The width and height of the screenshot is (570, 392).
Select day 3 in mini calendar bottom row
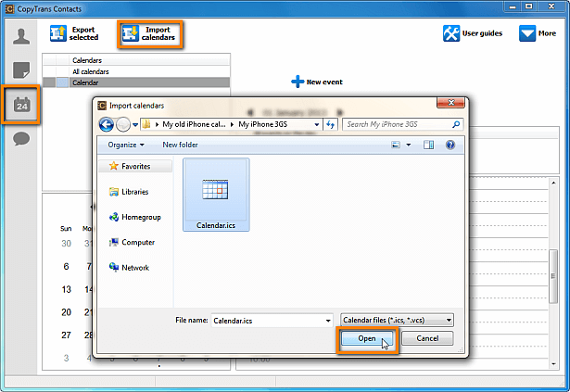point(66,359)
